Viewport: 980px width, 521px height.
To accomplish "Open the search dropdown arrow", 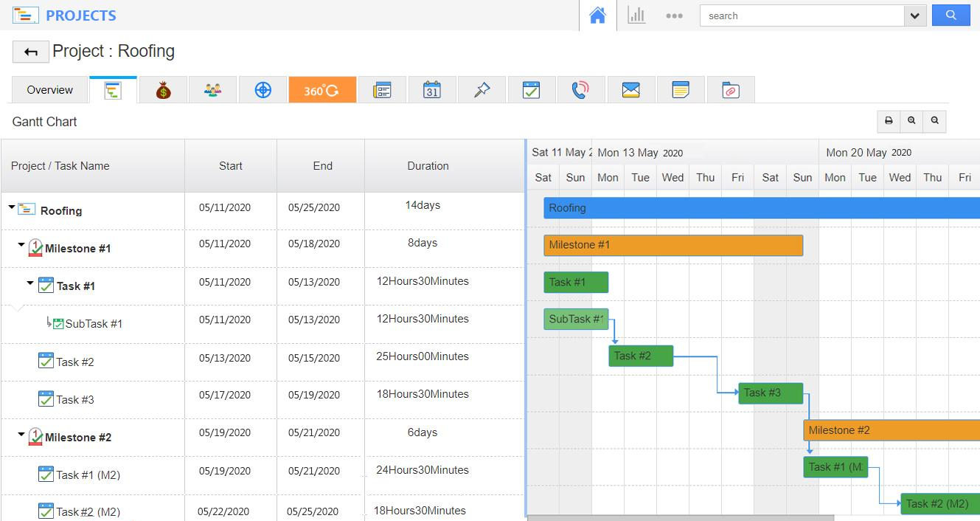I will click(x=915, y=15).
